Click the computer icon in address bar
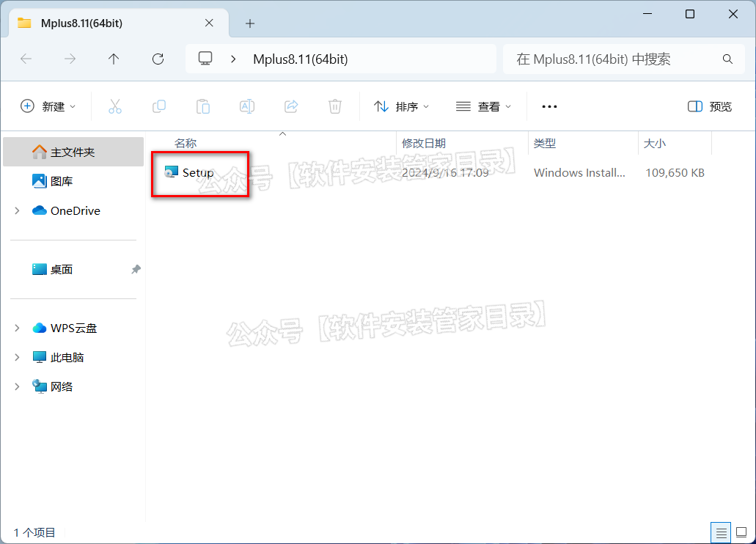Image resolution: width=756 pixels, height=544 pixels. 205,59
